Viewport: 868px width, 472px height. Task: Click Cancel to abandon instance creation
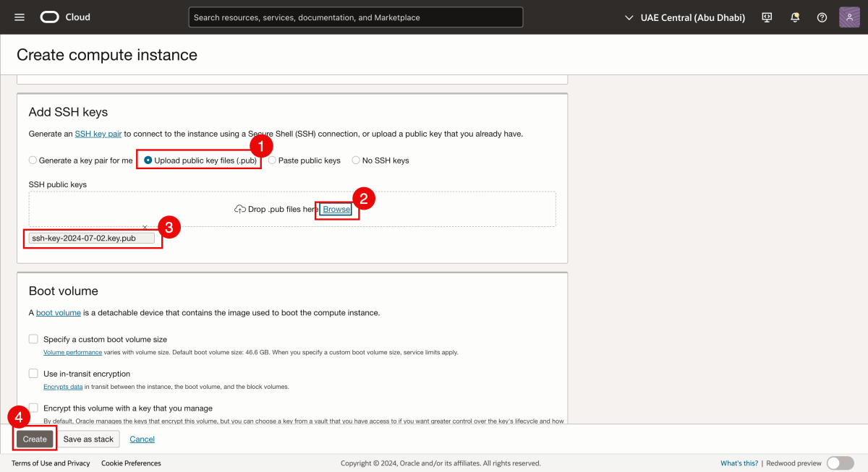click(x=142, y=438)
